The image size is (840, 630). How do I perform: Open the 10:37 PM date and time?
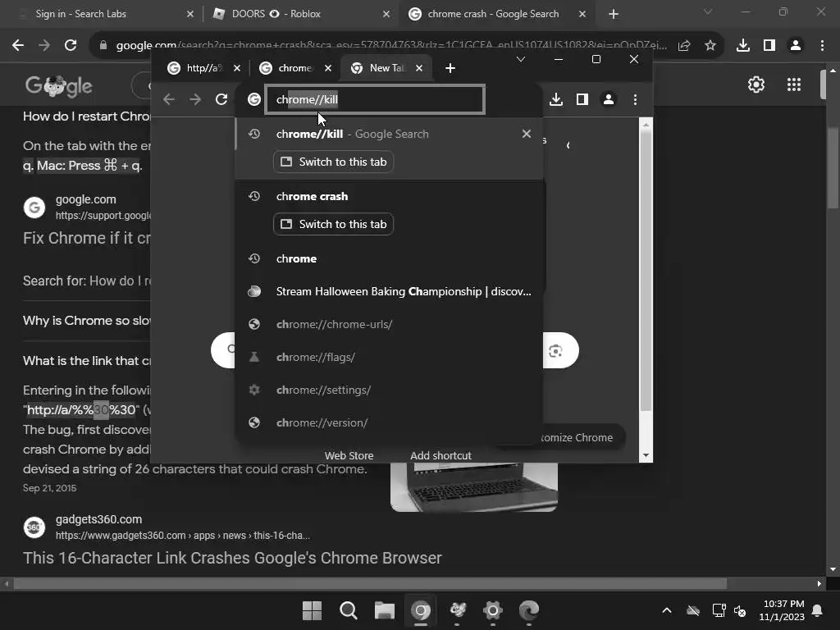click(782, 610)
